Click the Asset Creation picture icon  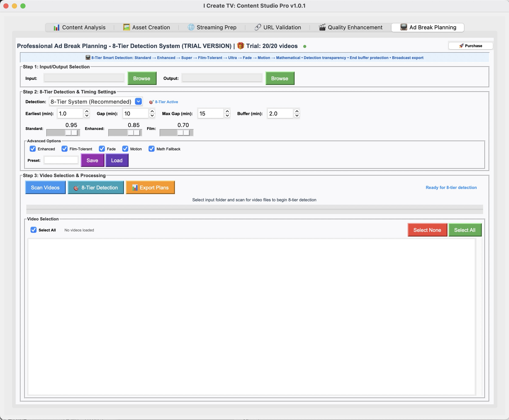pyautogui.click(x=126, y=27)
